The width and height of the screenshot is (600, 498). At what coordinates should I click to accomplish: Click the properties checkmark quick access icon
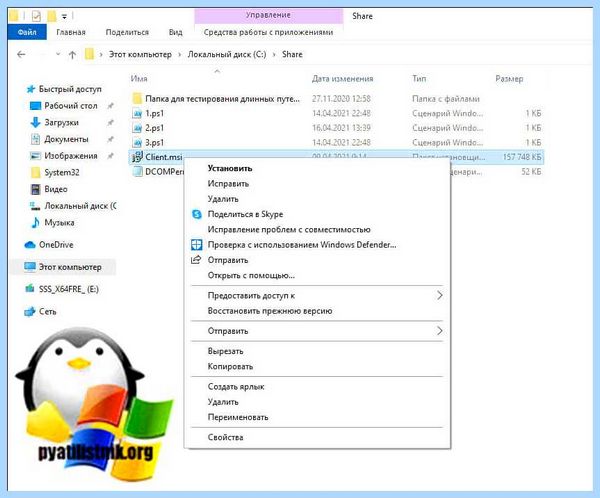[36, 16]
